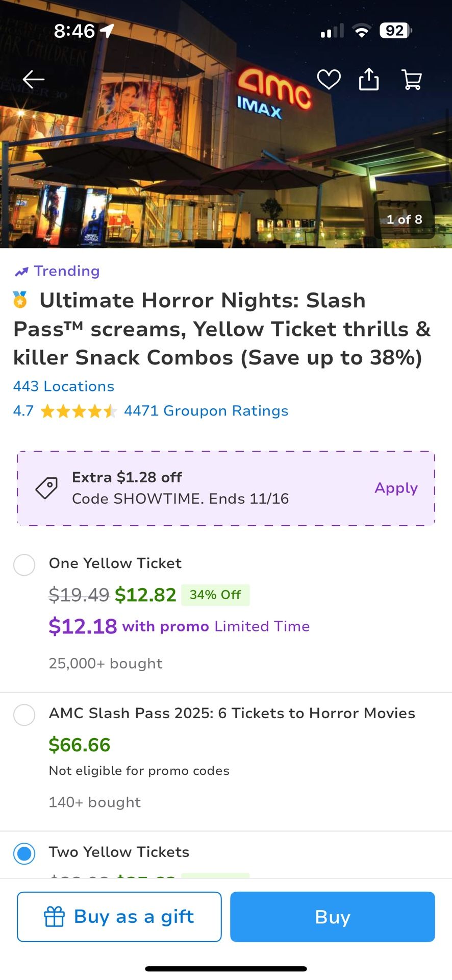
Task: Tap the back arrow icon
Action: pyautogui.click(x=34, y=80)
